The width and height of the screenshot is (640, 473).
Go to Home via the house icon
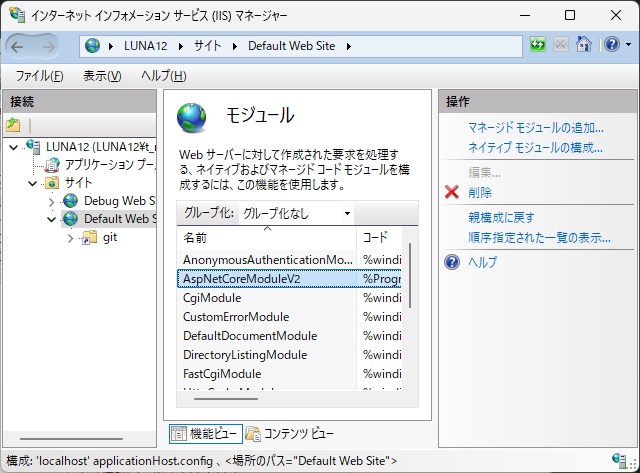click(x=584, y=44)
